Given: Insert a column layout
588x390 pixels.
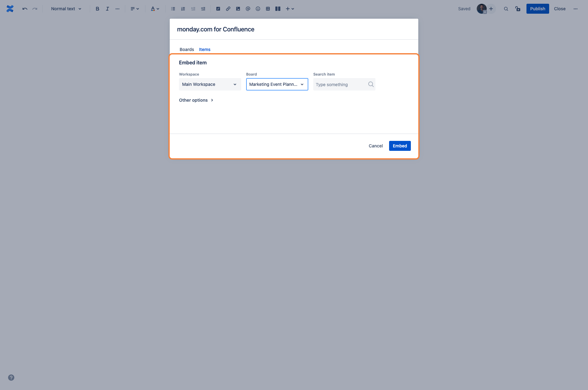Looking at the screenshot, I should click(x=278, y=9).
